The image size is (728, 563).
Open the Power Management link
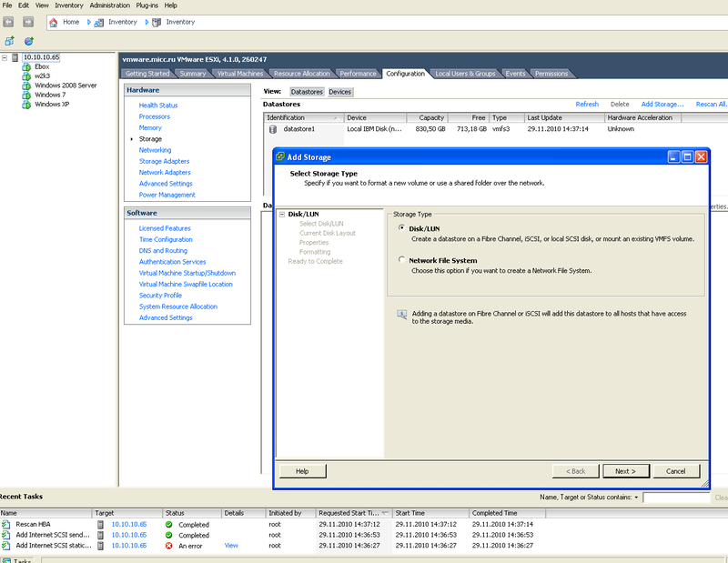pos(167,195)
